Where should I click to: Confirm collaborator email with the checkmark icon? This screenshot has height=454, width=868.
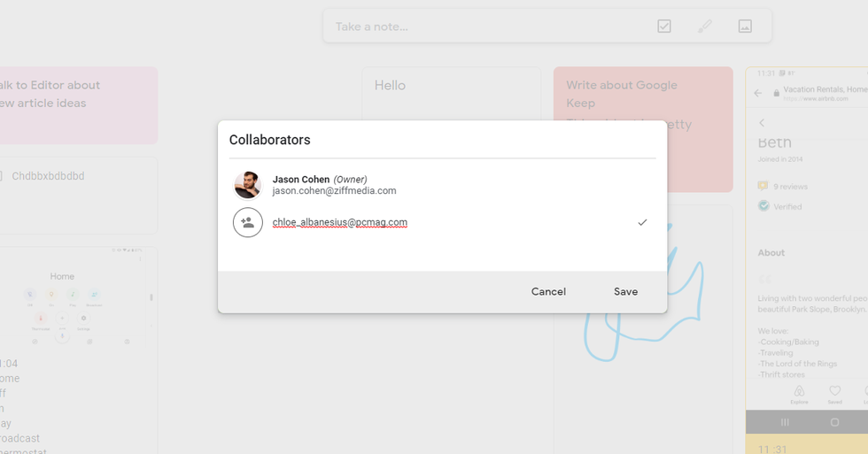pyautogui.click(x=642, y=223)
